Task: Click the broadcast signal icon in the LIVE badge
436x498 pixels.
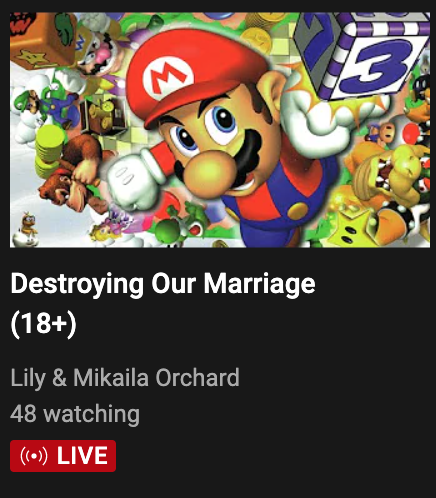Action: pyautogui.click(x=34, y=456)
